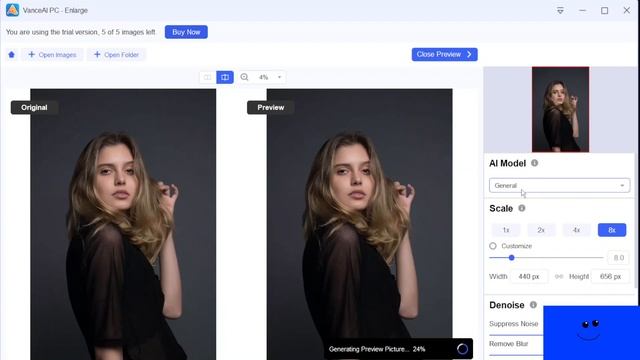Click the zoom magnifier icon
Image resolution: width=640 pixels, height=360 pixels.
(244, 77)
